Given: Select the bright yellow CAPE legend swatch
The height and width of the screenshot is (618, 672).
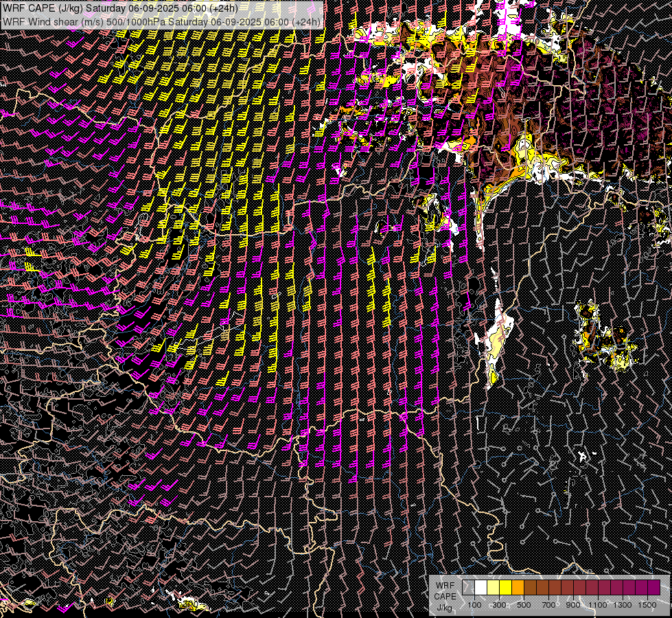Looking at the screenshot, I should point(506,588).
